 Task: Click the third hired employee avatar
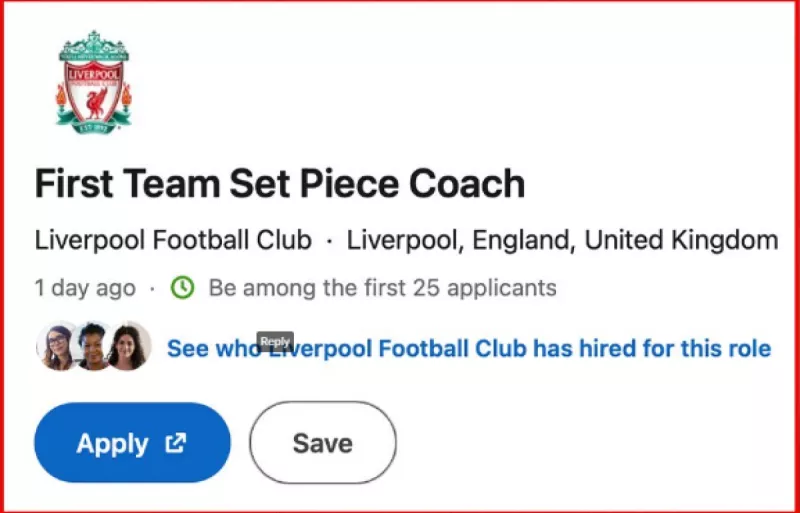coord(130,346)
